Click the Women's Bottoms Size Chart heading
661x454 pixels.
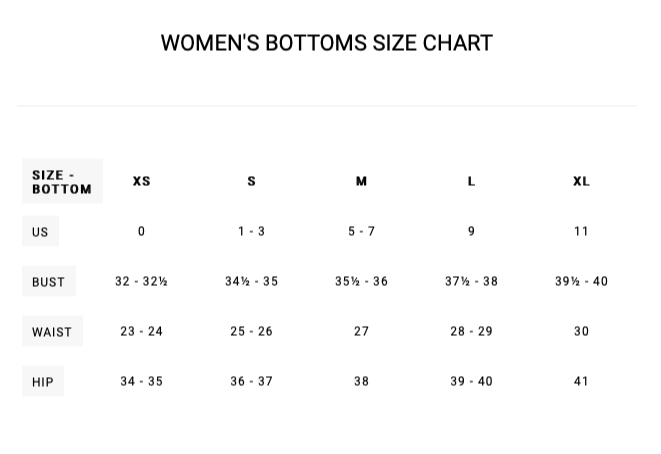(326, 43)
